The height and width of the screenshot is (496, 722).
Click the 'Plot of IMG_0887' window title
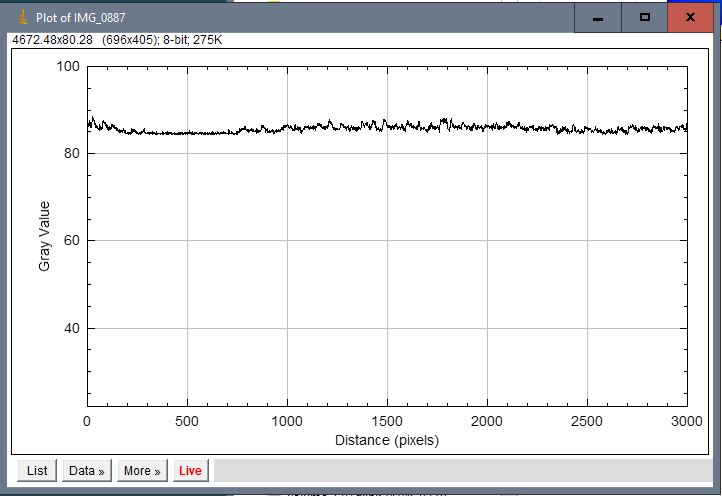[x=81, y=18]
